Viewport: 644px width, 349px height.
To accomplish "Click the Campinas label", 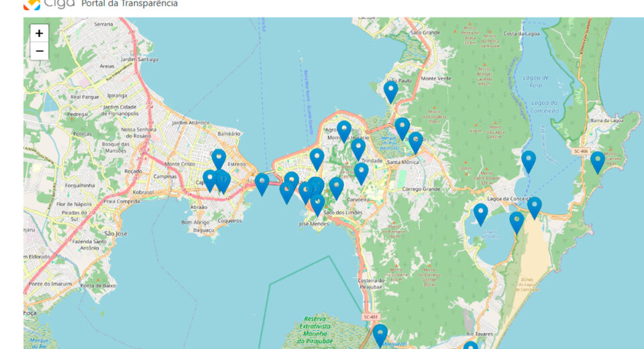I will [x=165, y=177].
